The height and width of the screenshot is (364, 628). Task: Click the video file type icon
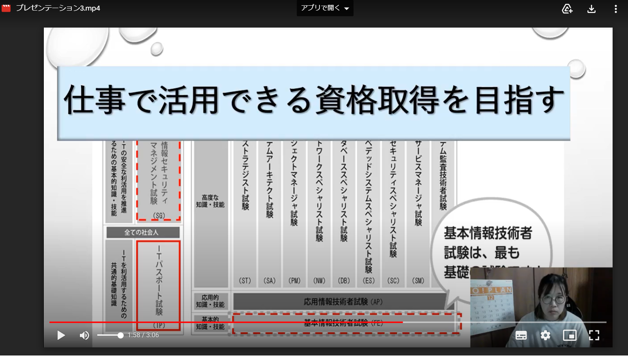(6, 8)
